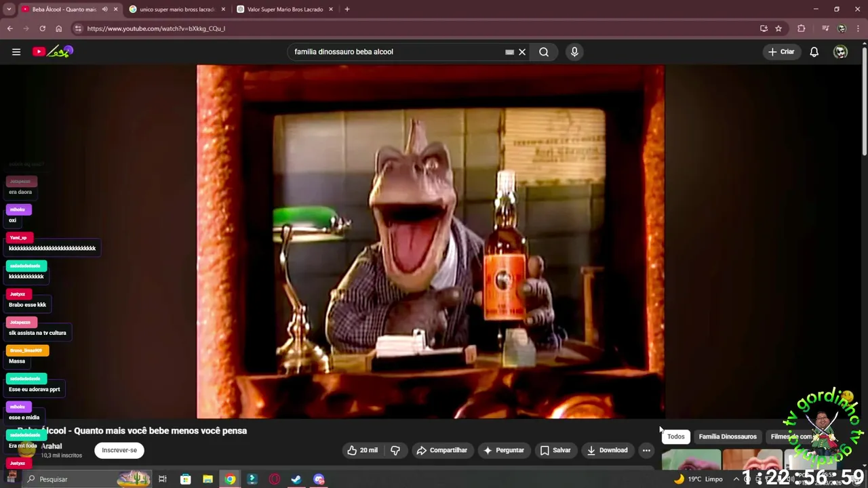Viewport: 868px width, 488px height.
Task: Click chat message 'Brabo esse kkk'
Action: pyautogui.click(x=27, y=305)
